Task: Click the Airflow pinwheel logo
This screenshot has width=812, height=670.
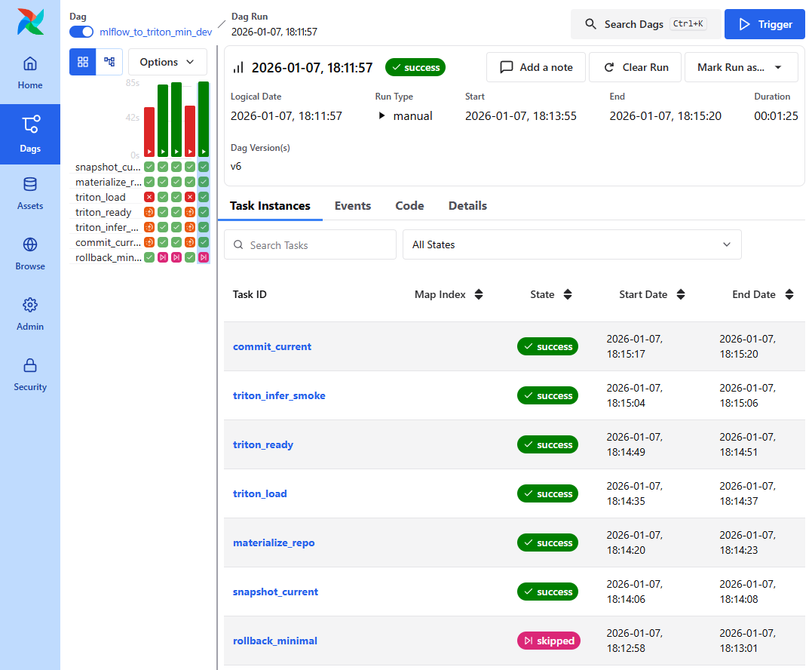Action: 30,22
